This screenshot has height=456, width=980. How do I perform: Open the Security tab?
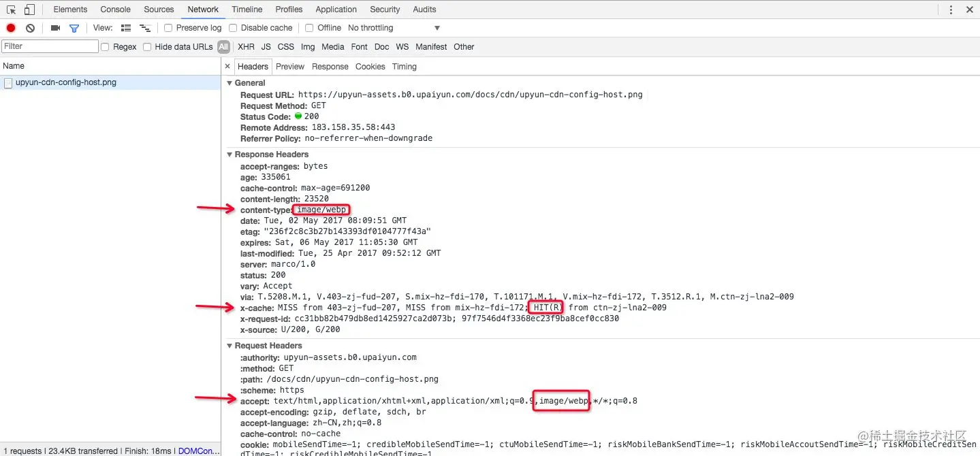[x=385, y=10]
